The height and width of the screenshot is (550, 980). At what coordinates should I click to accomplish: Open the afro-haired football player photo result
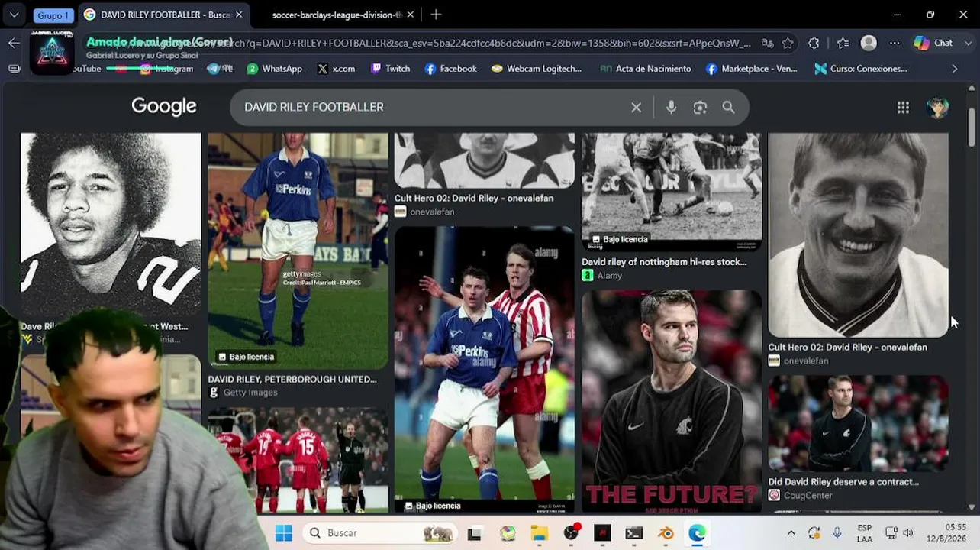tap(111, 224)
